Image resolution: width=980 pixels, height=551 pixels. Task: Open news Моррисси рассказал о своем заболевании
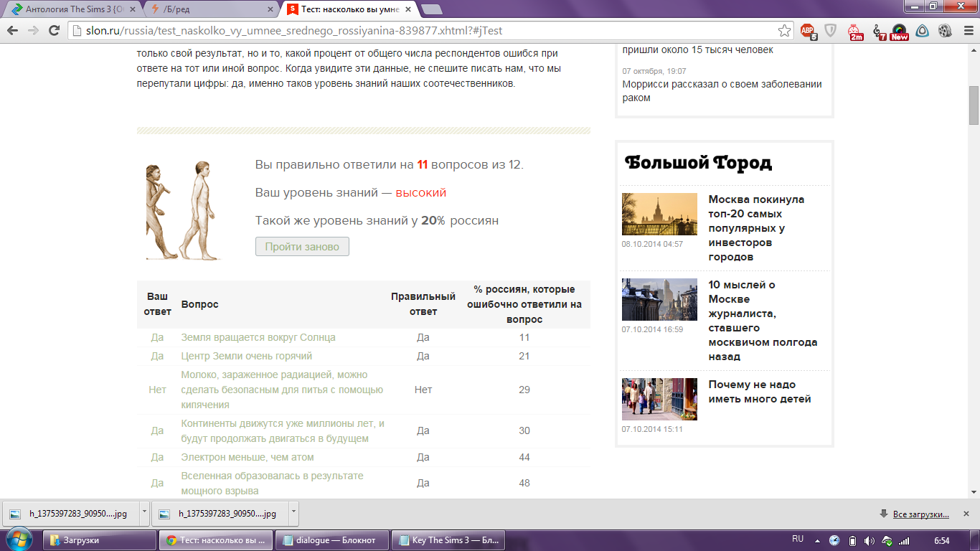click(x=722, y=91)
